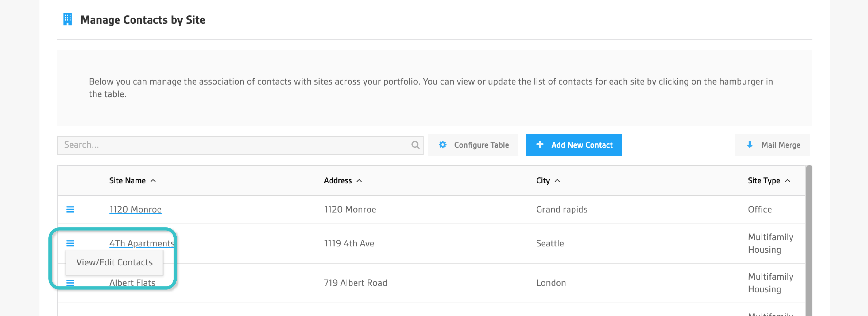The height and width of the screenshot is (316, 868).
Task: Open hamburger menu for Albert Flats row
Action: (70, 283)
